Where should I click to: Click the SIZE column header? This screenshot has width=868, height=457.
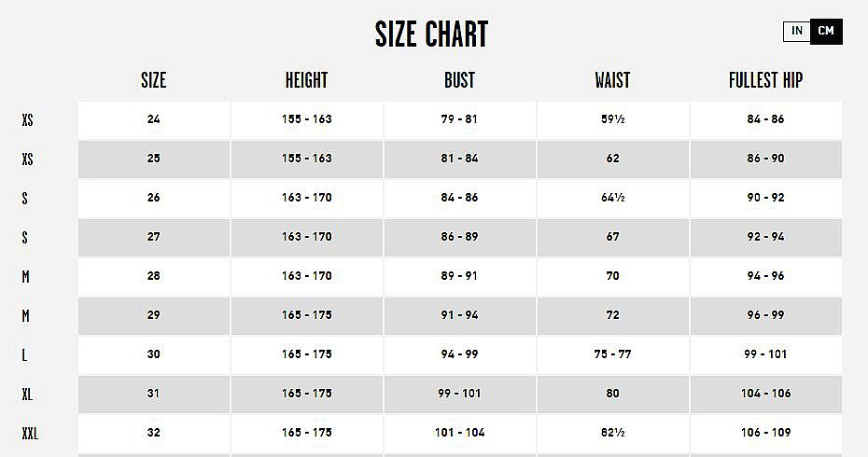pos(153,80)
